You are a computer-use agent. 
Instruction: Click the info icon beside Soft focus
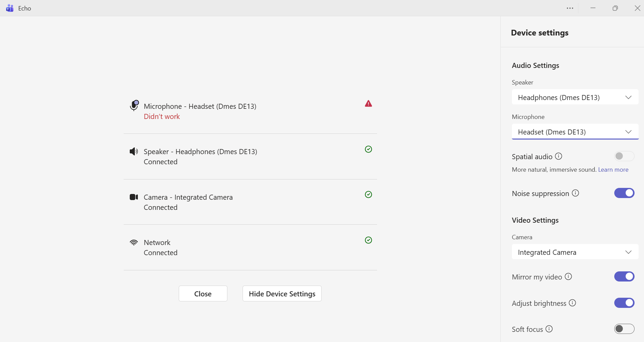pos(549,329)
